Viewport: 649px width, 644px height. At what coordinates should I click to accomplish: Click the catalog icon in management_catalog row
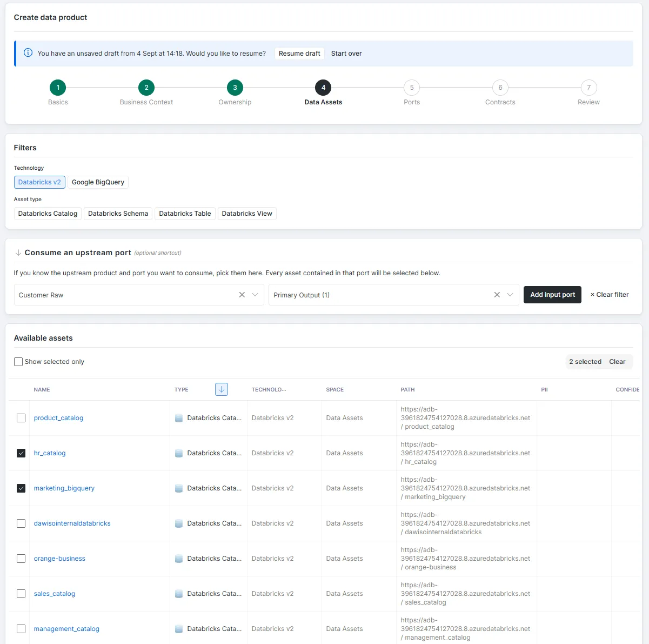(x=179, y=629)
